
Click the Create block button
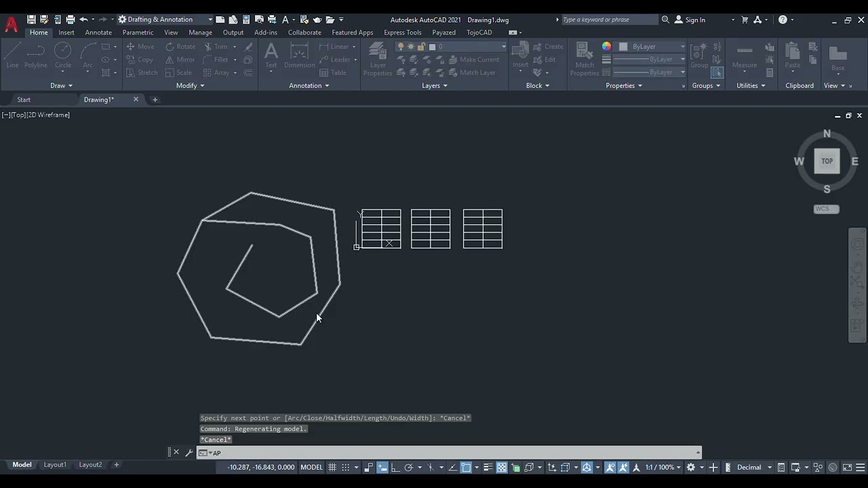(x=549, y=47)
